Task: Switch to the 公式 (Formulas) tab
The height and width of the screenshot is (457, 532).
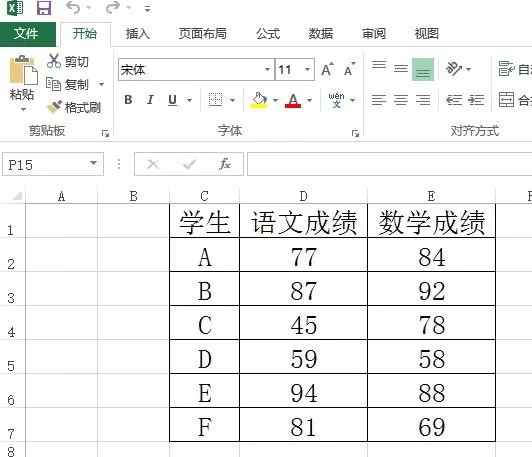Action: click(x=268, y=34)
